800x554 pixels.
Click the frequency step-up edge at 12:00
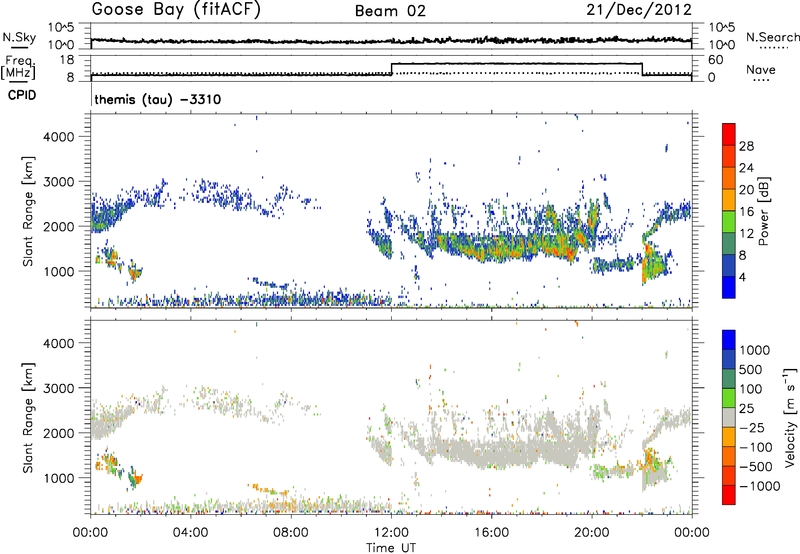(391, 69)
